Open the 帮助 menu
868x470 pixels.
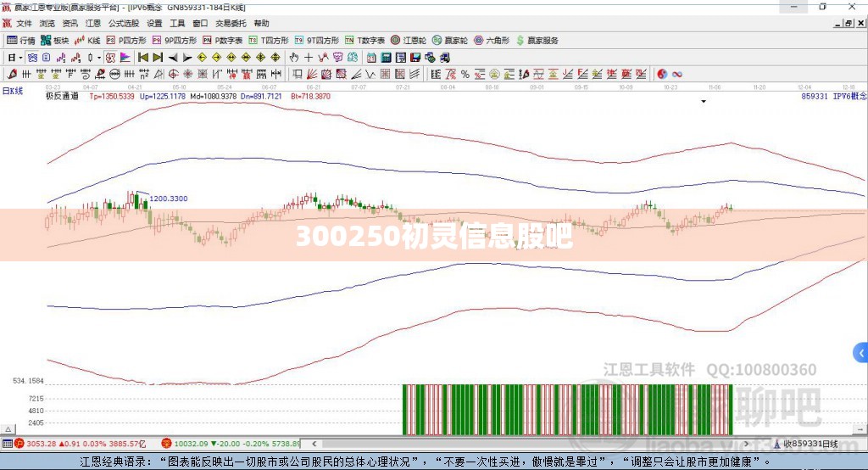[261, 23]
